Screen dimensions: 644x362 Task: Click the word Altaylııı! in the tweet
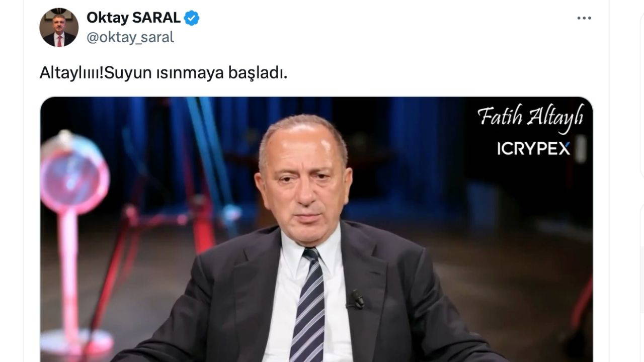(72, 73)
